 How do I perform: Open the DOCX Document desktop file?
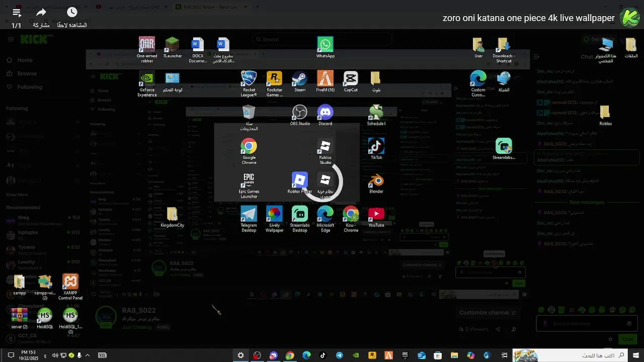(x=198, y=50)
